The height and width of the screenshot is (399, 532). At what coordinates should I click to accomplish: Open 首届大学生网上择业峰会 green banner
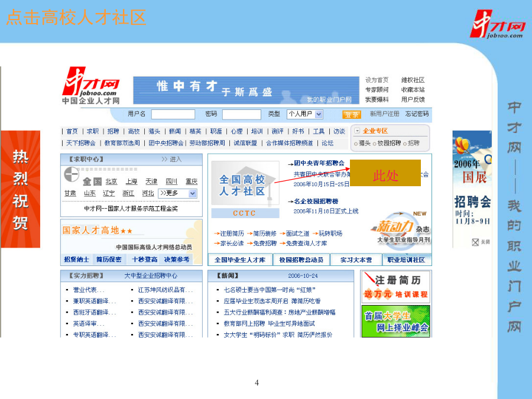[396, 322]
